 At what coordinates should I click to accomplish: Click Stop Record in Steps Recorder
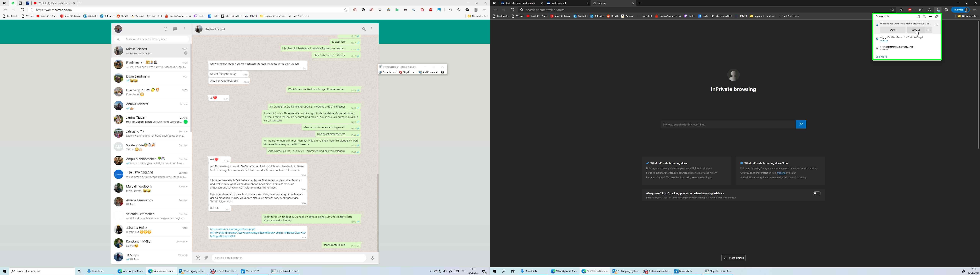407,72
